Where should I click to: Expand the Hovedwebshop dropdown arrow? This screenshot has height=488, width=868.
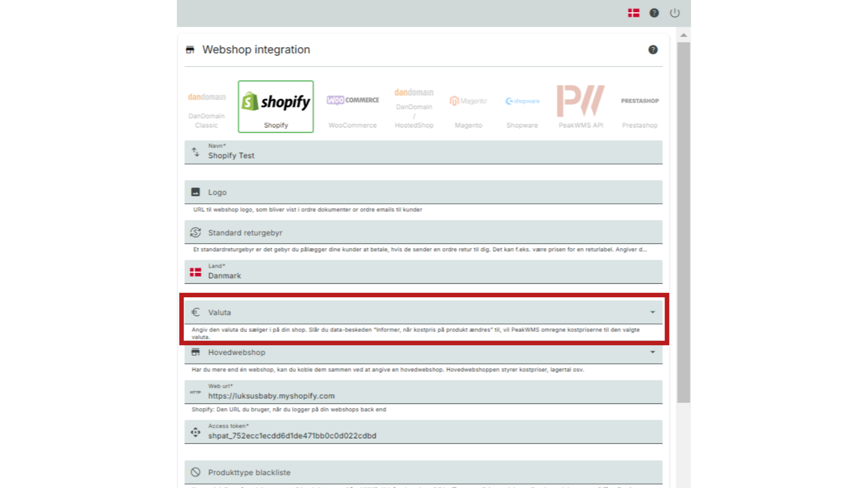point(652,352)
